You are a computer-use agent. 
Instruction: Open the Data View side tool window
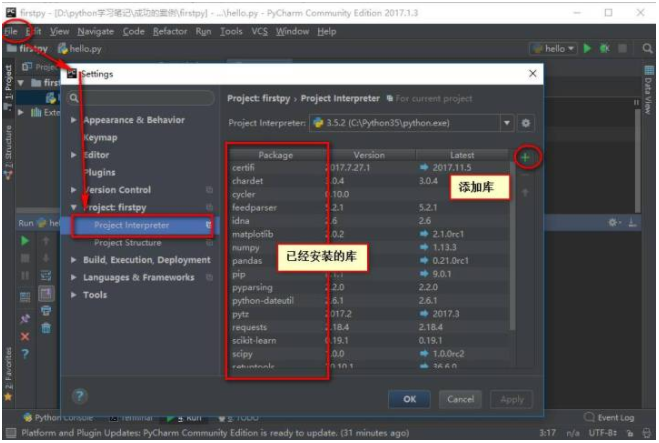[648, 90]
